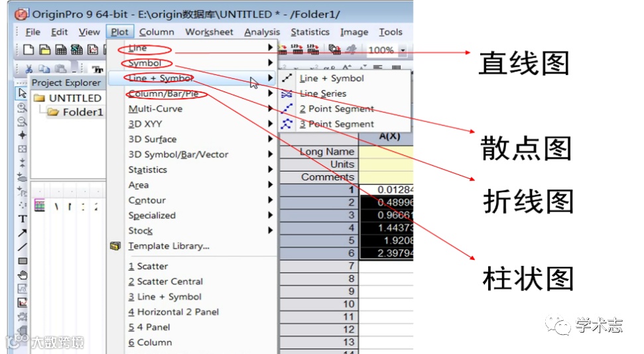Image resolution: width=644 pixels, height=354 pixels.
Task: Click the Comments row header
Action: tap(319, 177)
